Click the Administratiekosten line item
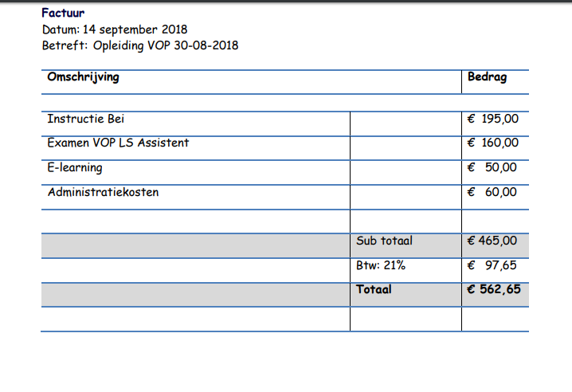Screen dimensions: 572x392 pyautogui.click(x=103, y=192)
